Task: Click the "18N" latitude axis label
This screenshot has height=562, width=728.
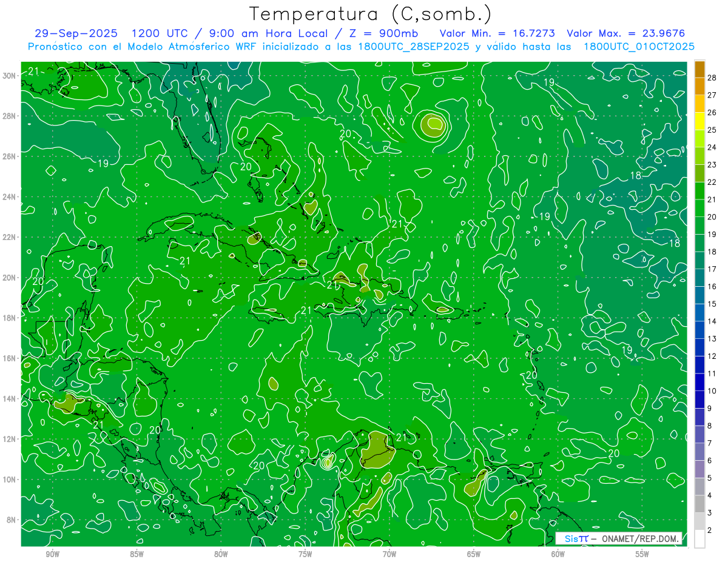Action: point(10,318)
